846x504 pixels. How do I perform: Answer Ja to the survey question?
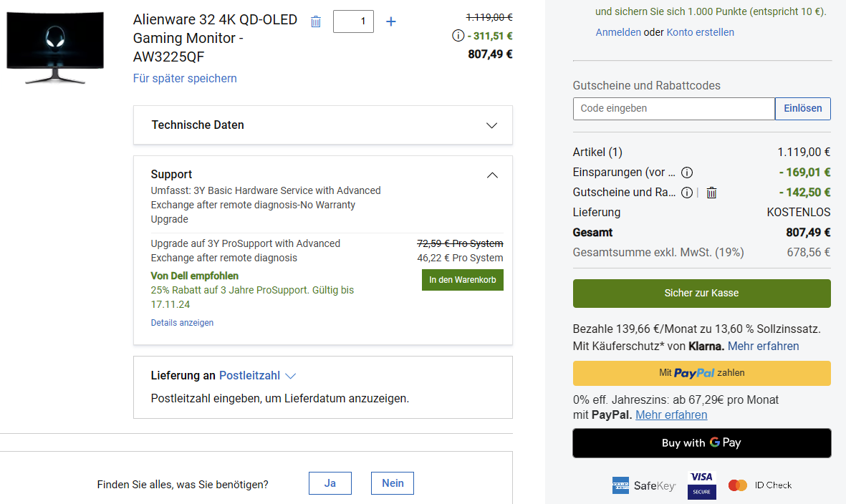(330, 483)
